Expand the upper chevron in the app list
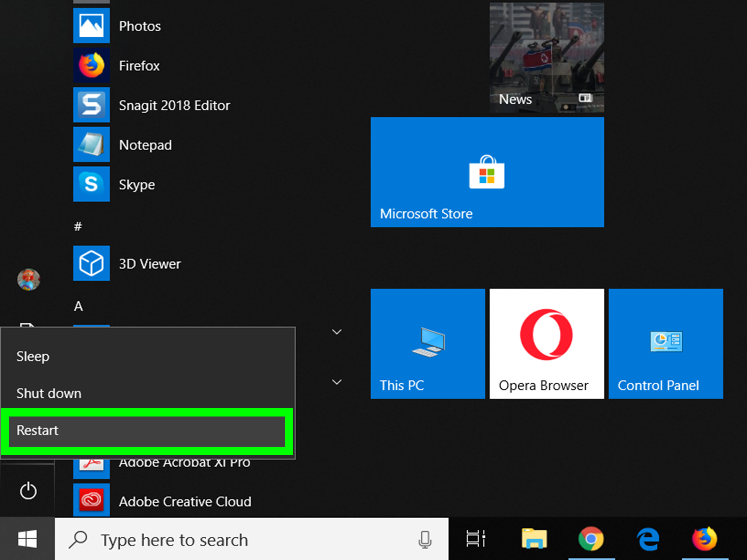Viewport: 747px width, 560px height. tap(337, 332)
